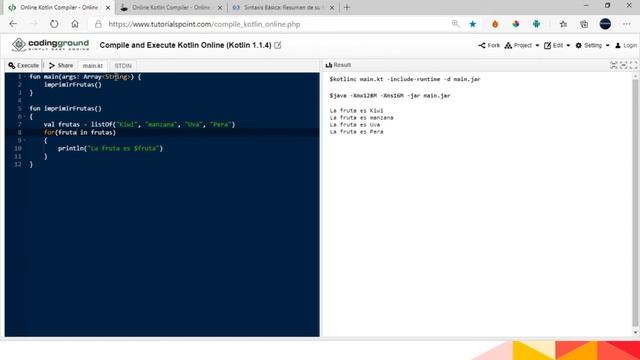
Task: Open a new browser tab
Action: tap(347, 7)
